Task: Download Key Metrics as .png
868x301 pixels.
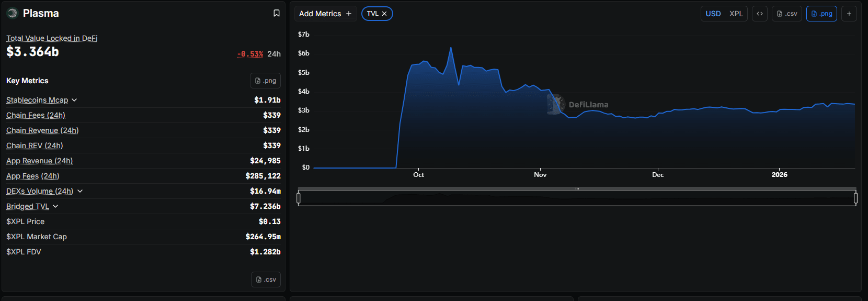Action: pos(266,81)
